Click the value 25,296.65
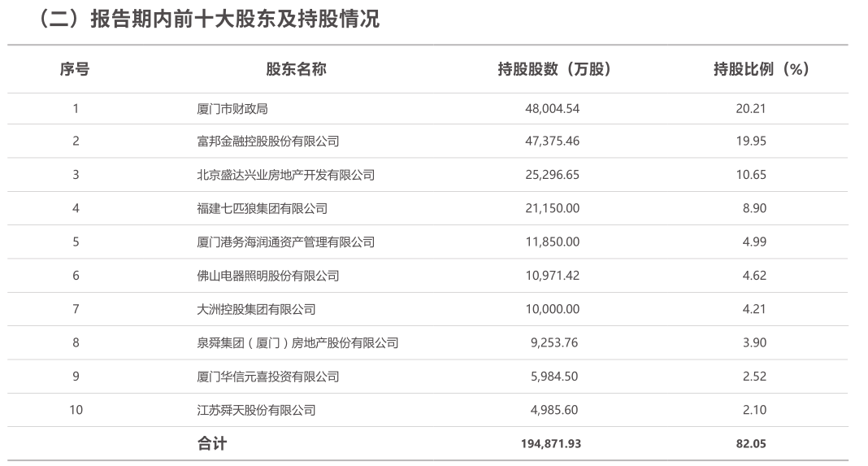868x466 pixels. pyautogui.click(x=553, y=175)
